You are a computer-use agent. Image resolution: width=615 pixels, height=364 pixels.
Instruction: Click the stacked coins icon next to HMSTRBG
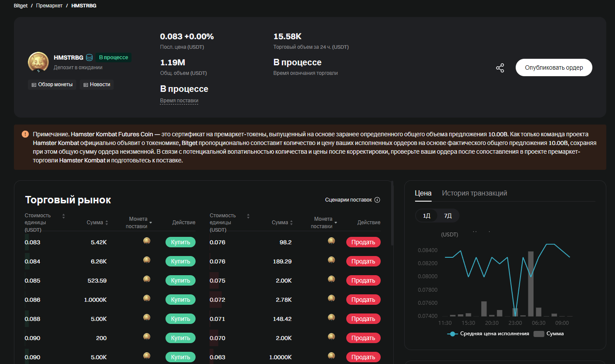(x=89, y=57)
